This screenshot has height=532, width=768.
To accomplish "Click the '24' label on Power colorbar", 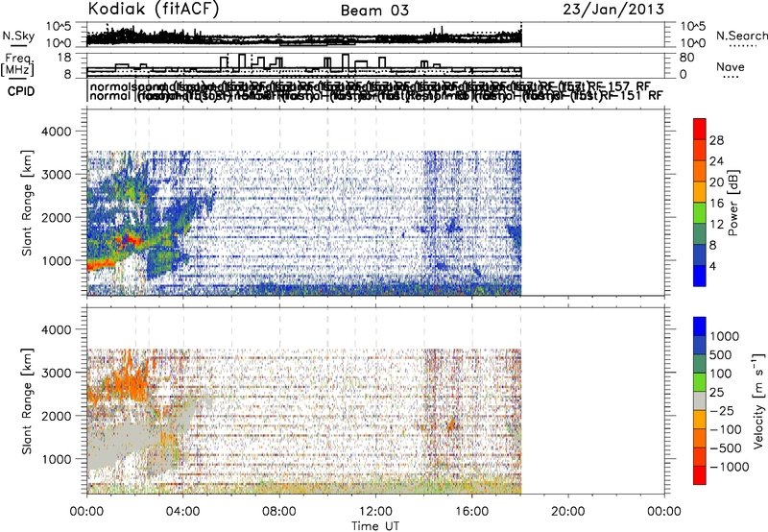I will click(x=716, y=161).
